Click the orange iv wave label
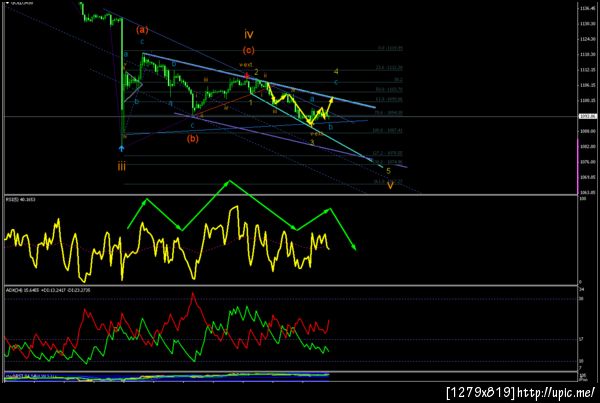Viewport: 600px width, 403px height. click(x=249, y=34)
